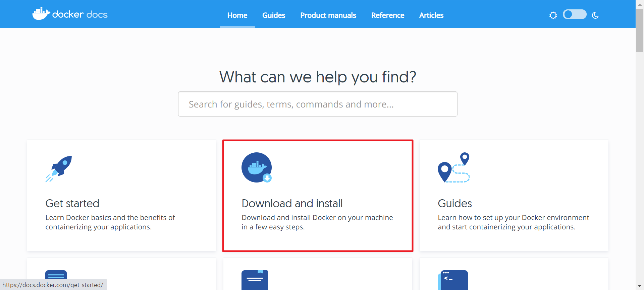Click the Docker docs whale logo
The image size is (644, 290).
(x=70, y=14)
